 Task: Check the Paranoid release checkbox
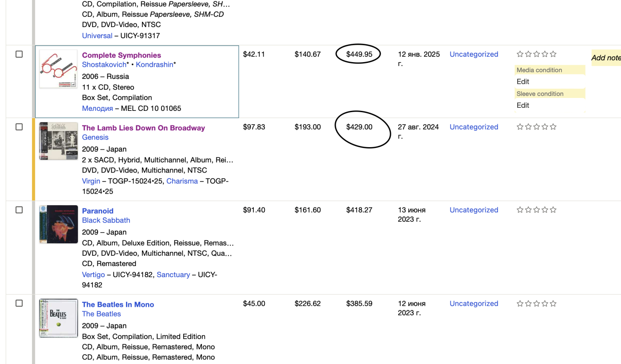click(x=19, y=210)
